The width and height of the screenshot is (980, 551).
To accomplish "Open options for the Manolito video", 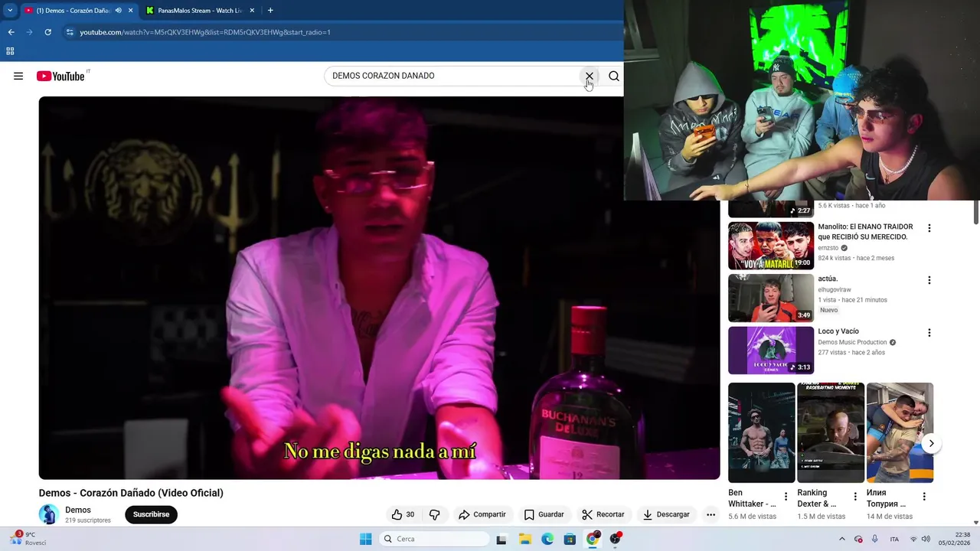I will click(x=929, y=228).
